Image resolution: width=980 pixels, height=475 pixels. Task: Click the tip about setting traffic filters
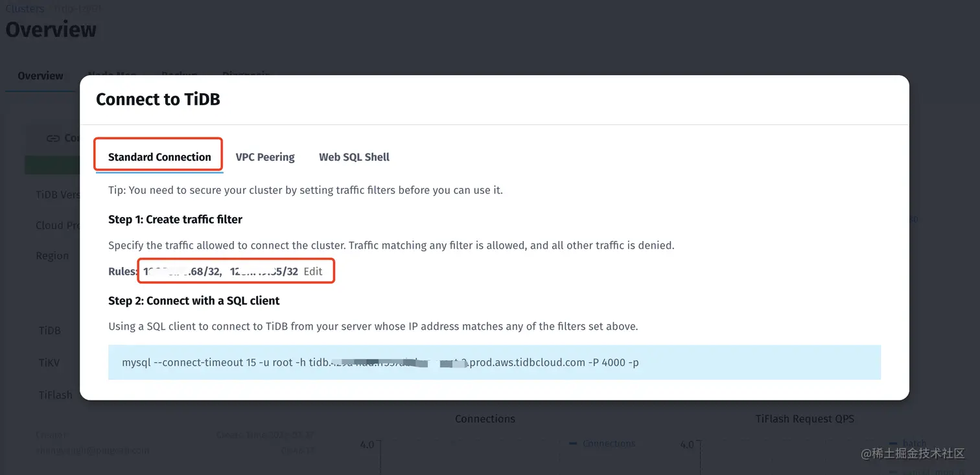click(305, 190)
